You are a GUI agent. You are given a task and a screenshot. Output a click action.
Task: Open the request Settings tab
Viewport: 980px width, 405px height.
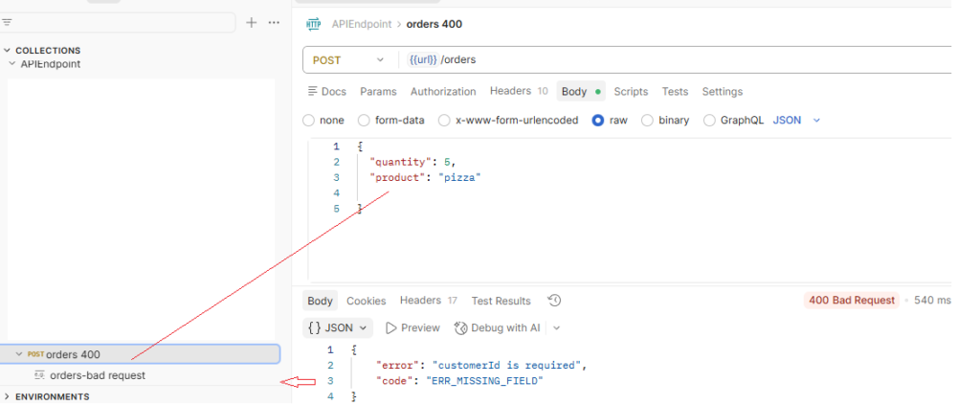click(x=722, y=91)
